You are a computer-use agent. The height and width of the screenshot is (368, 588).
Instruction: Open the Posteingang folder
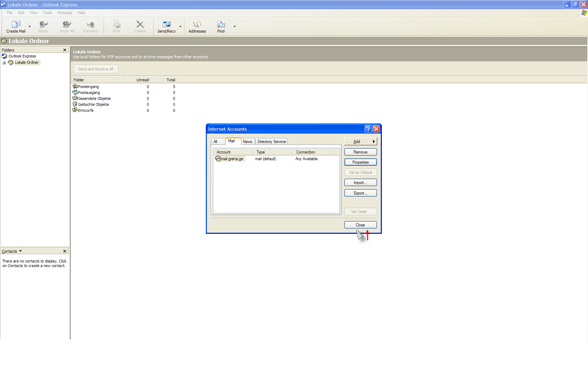pyautogui.click(x=88, y=87)
